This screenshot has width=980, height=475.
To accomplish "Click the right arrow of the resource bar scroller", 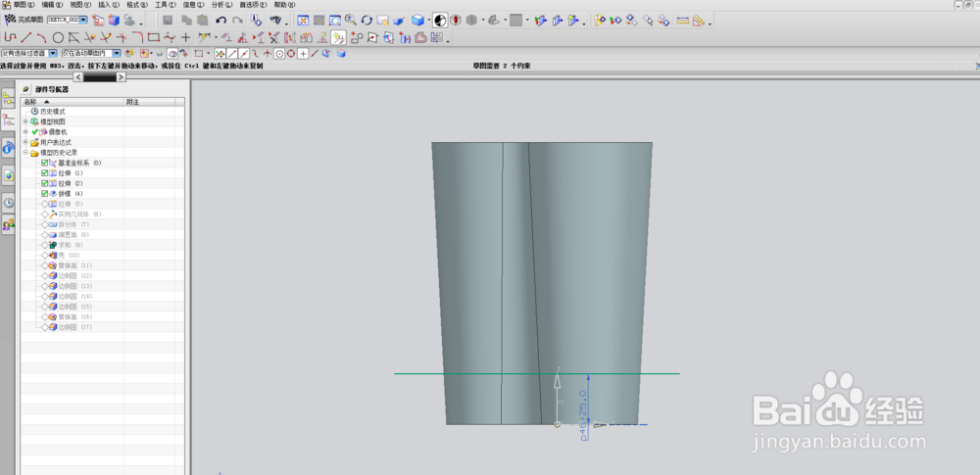I will pyautogui.click(x=122, y=76).
